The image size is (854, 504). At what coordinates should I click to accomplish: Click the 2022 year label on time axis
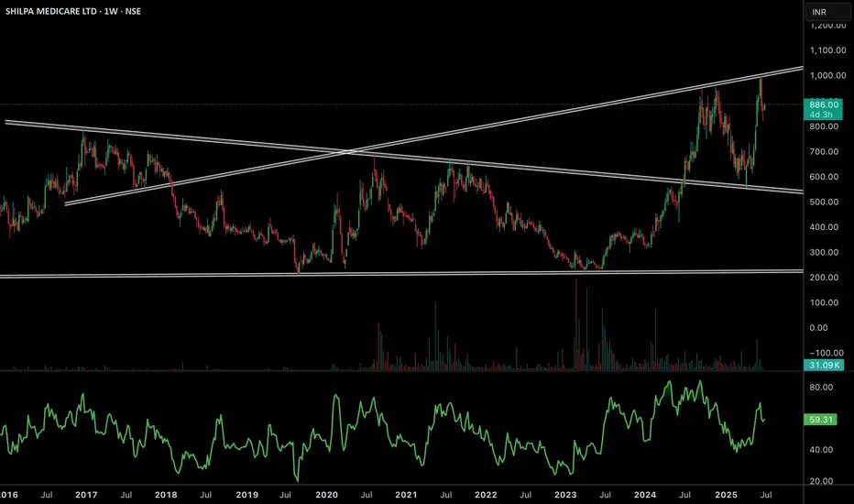tap(486, 495)
